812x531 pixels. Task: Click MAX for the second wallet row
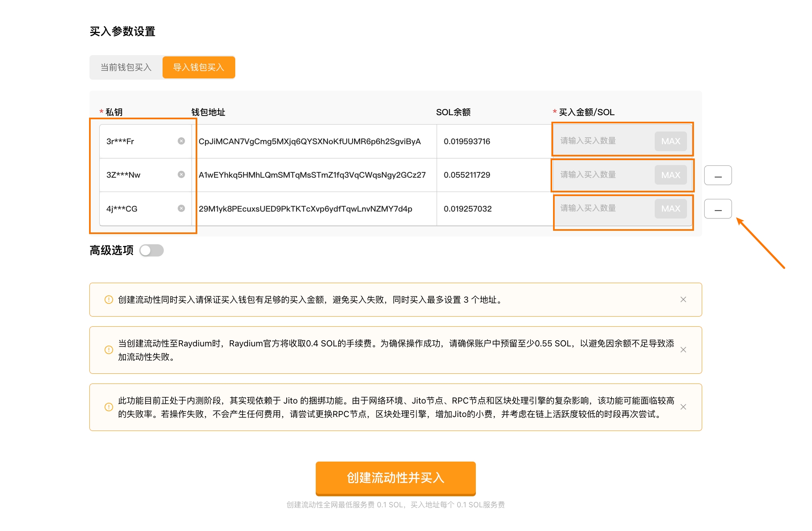[670, 175]
